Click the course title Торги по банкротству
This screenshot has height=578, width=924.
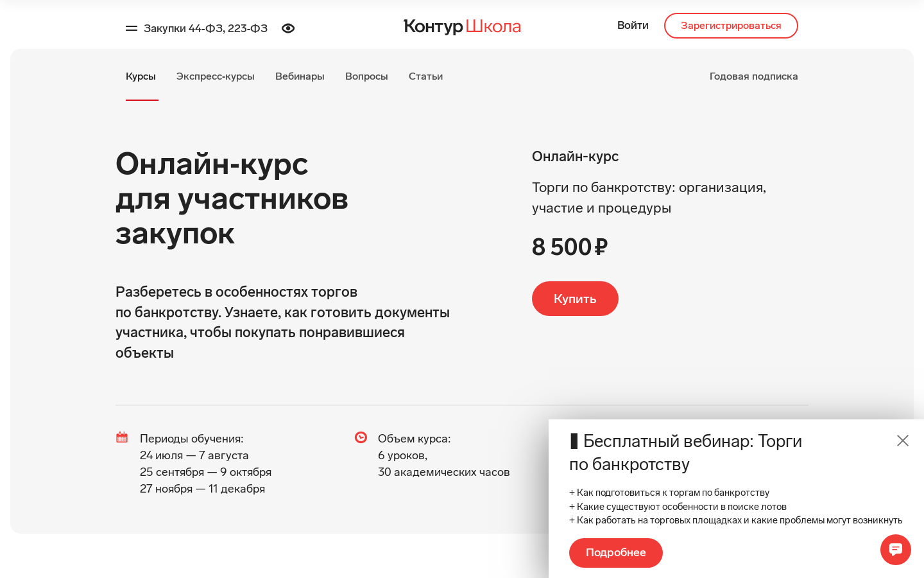(649, 198)
